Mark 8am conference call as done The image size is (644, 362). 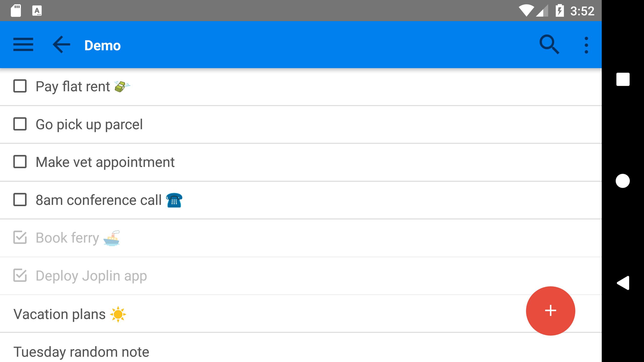click(x=20, y=200)
